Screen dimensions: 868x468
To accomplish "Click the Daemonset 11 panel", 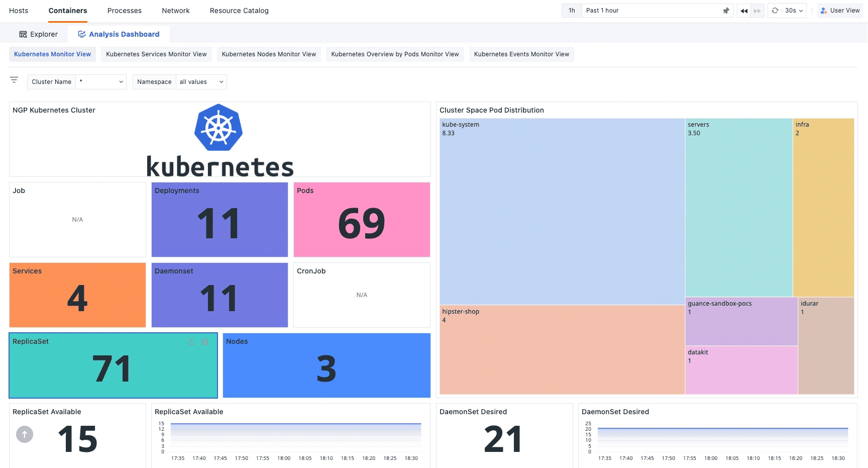I will (x=220, y=295).
